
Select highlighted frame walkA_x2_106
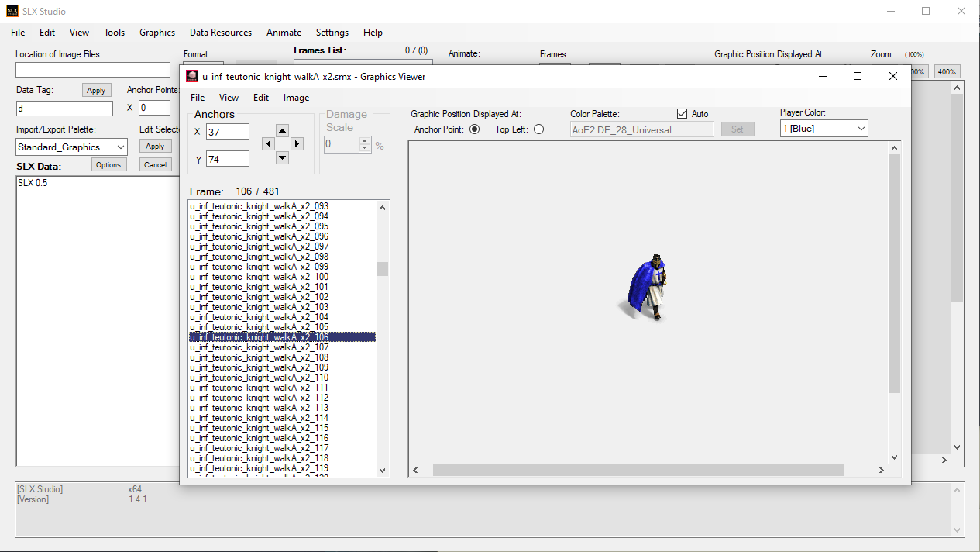coord(282,337)
